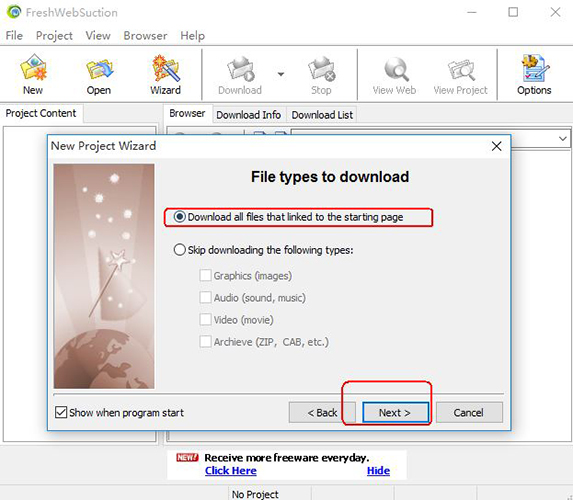
Task: Expand the browser address bar dropdown
Action: point(562,139)
